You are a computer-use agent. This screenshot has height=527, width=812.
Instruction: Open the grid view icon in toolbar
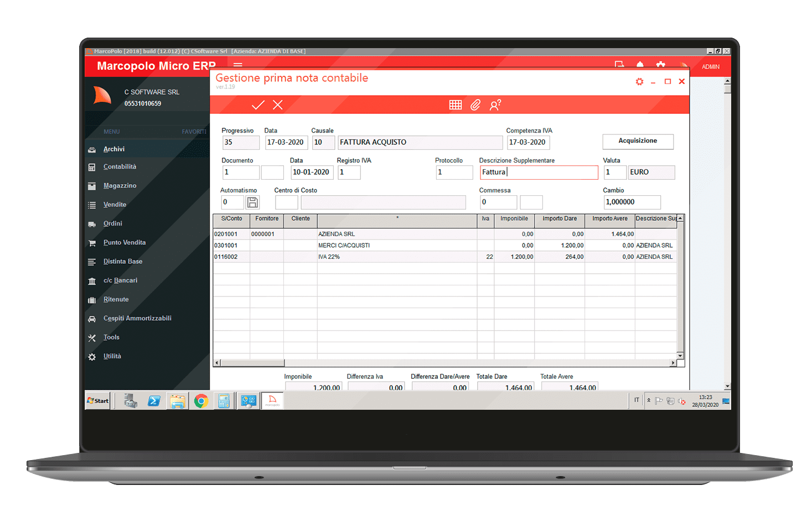point(455,105)
